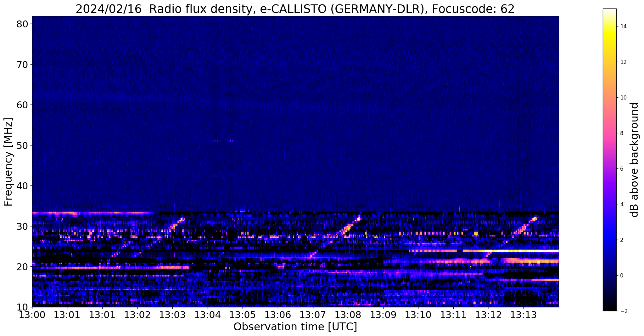Click the "Frequency [MHz]" y-axis label
The image size is (644, 336).
[x=8, y=162]
